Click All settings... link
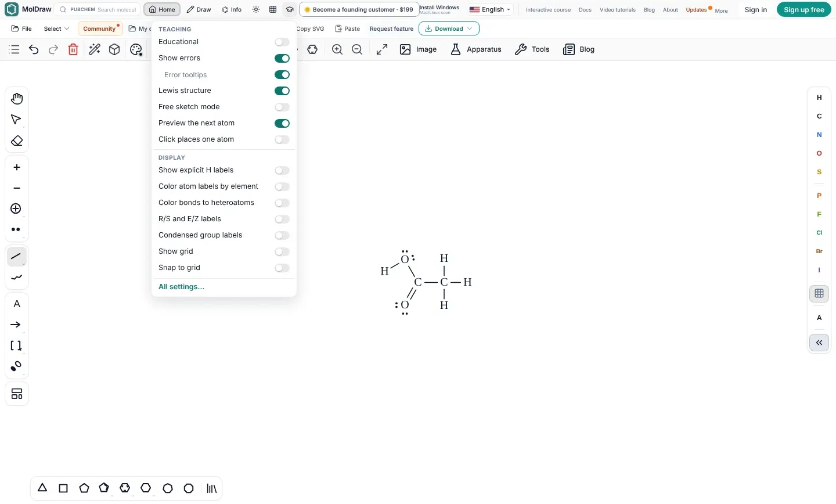The width and height of the screenshot is (836, 504). (181, 287)
